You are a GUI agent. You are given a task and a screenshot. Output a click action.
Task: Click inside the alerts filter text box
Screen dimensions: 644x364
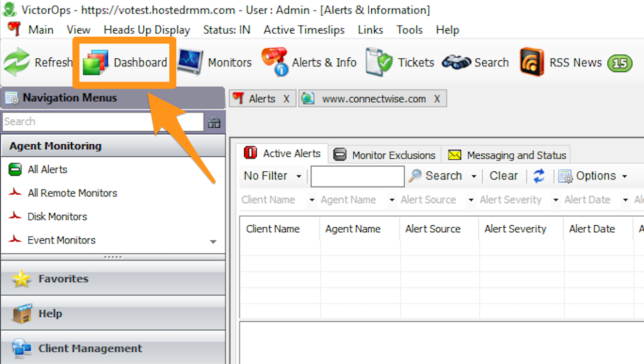357,176
